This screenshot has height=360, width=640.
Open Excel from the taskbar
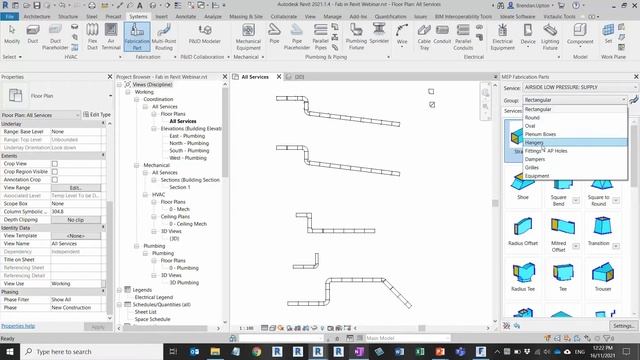click(x=420, y=351)
